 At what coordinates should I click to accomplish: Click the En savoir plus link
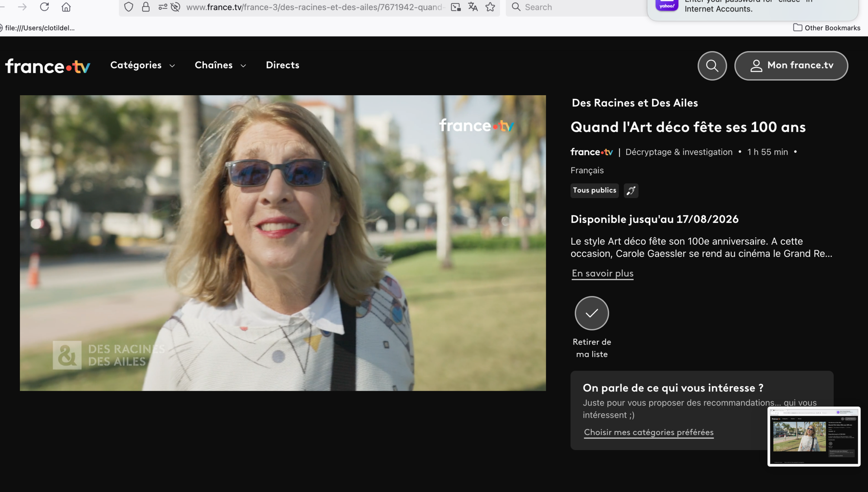pyautogui.click(x=603, y=273)
